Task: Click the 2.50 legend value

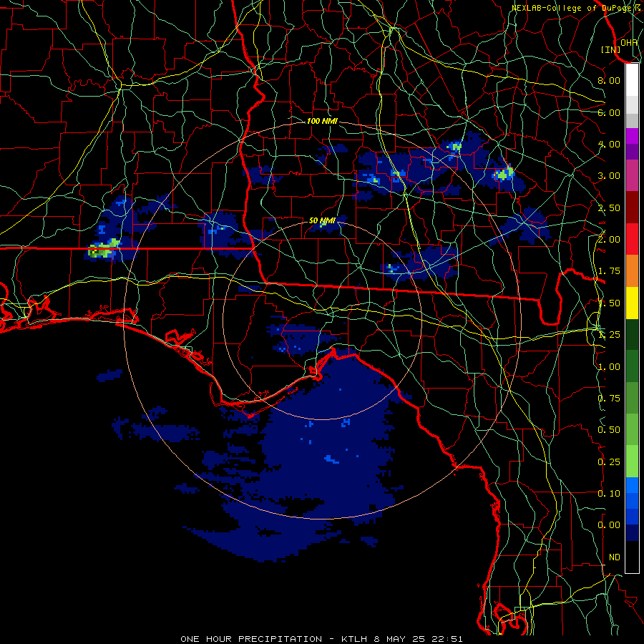Action: [x=609, y=208]
